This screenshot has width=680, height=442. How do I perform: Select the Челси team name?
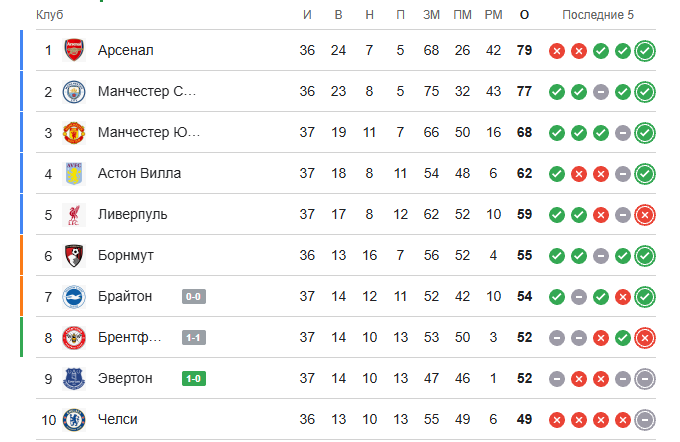point(118,419)
